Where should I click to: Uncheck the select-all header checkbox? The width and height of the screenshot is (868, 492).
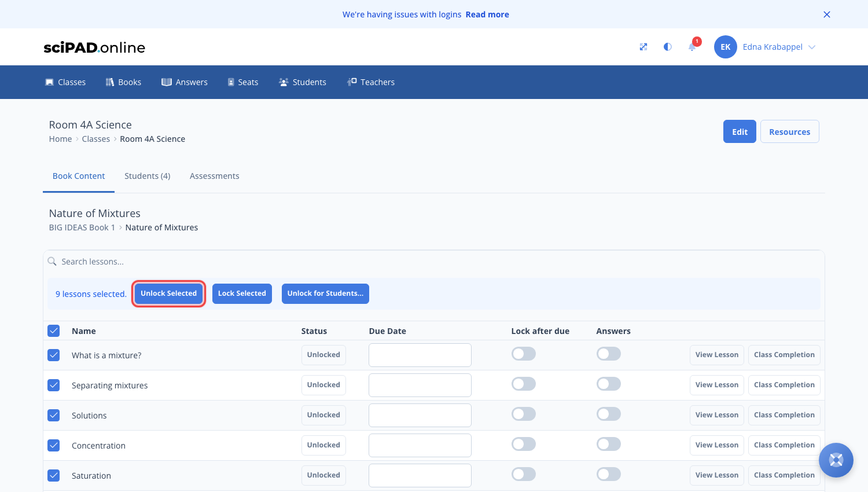[x=54, y=331]
